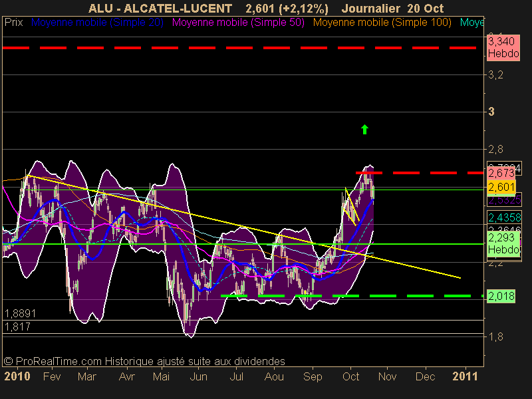Click the '3' price axis value

point(491,112)
